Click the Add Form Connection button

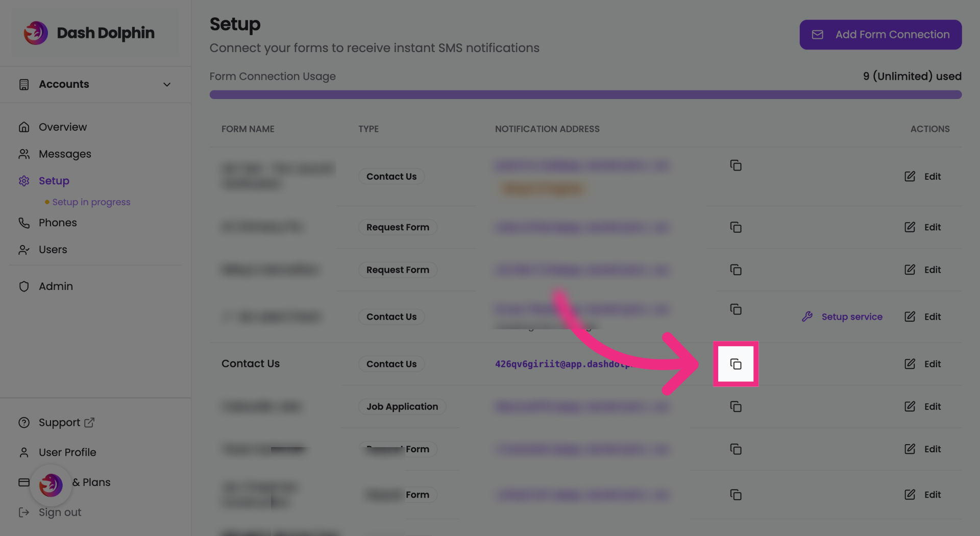click(880, 35)
